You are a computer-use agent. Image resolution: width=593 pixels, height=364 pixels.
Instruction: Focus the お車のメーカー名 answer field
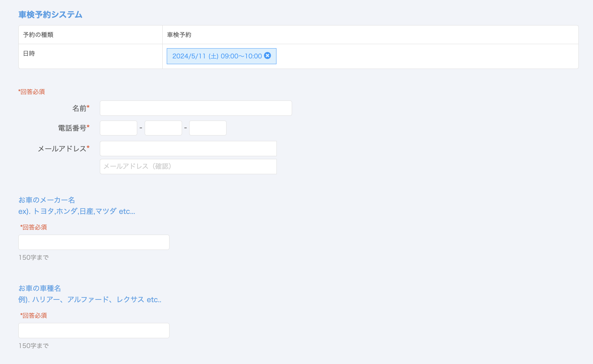pos(94,242)
